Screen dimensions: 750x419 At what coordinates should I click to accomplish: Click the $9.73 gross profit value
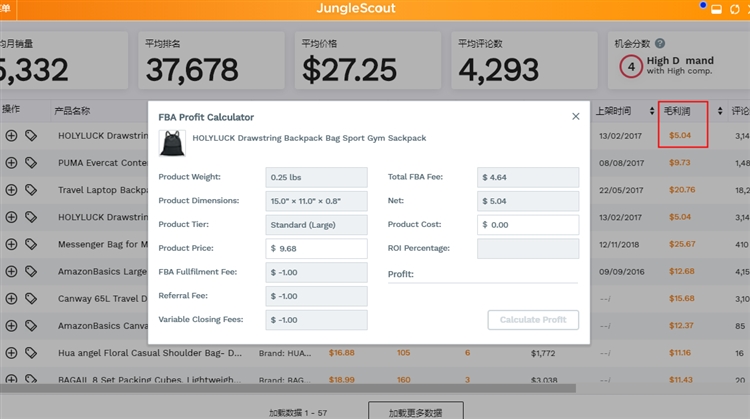point(679,163)
